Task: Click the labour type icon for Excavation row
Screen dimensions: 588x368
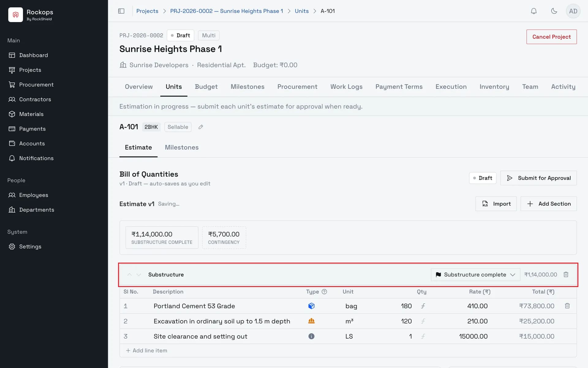Action: pyautogui.click(x=311, y=321)
